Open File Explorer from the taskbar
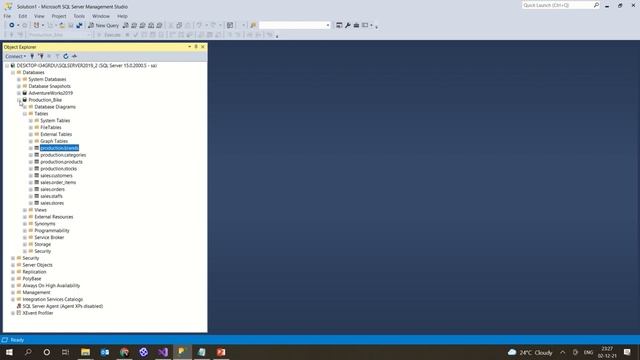This screenshot has width=640, height=360. click(85, 352)
